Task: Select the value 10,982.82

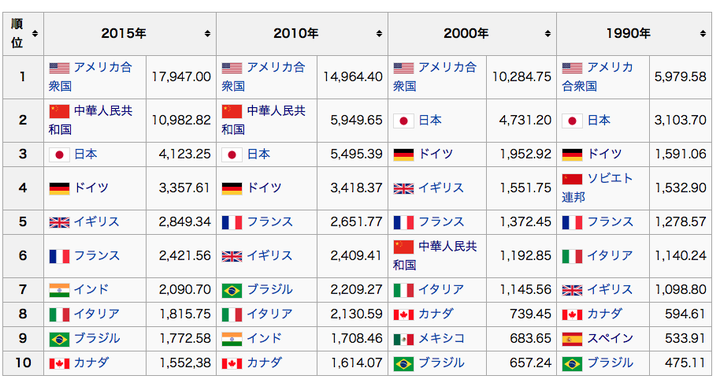Action: [x=181, y=120]
